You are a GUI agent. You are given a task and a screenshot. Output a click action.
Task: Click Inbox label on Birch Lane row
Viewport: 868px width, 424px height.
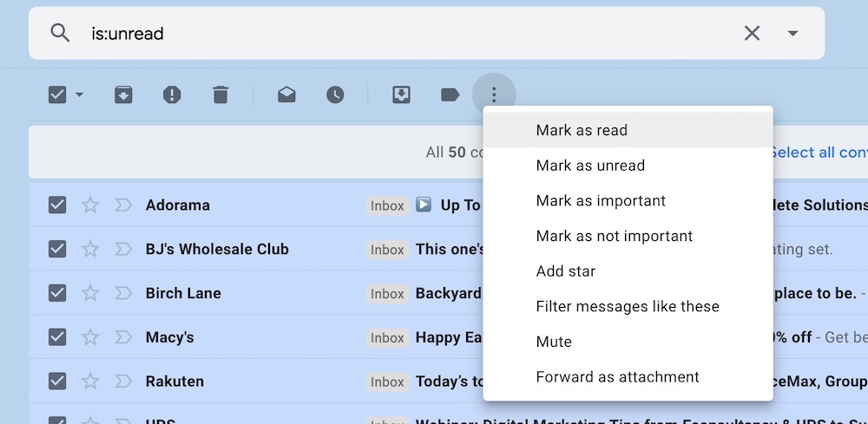[387, 294]
